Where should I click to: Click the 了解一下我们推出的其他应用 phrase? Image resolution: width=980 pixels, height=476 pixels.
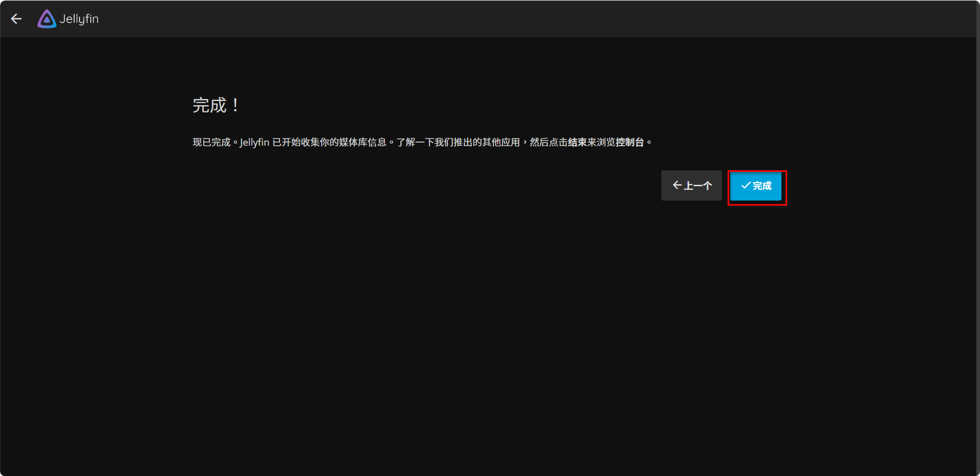pos(458,142)
